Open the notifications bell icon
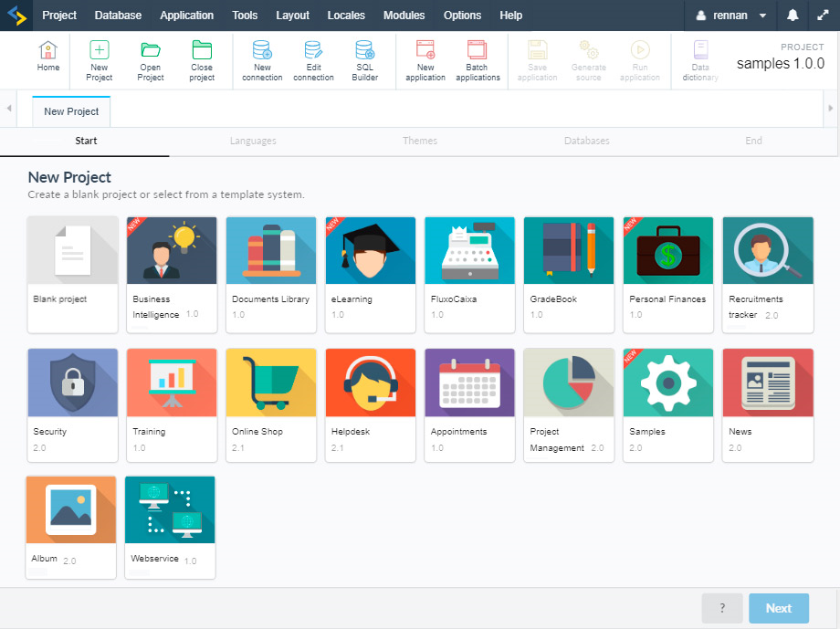840x629 pixels. [793, 16]
